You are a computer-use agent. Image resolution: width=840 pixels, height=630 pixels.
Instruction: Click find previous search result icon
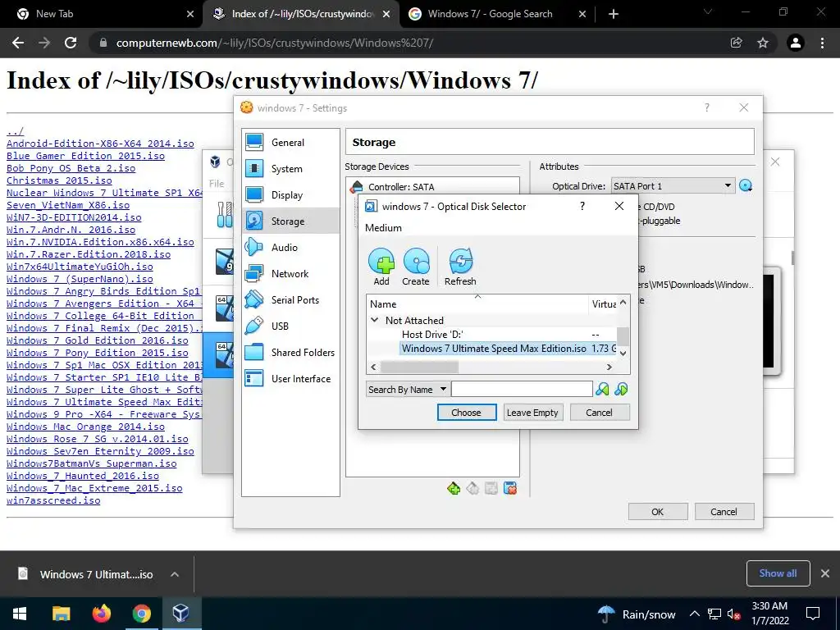602,390
